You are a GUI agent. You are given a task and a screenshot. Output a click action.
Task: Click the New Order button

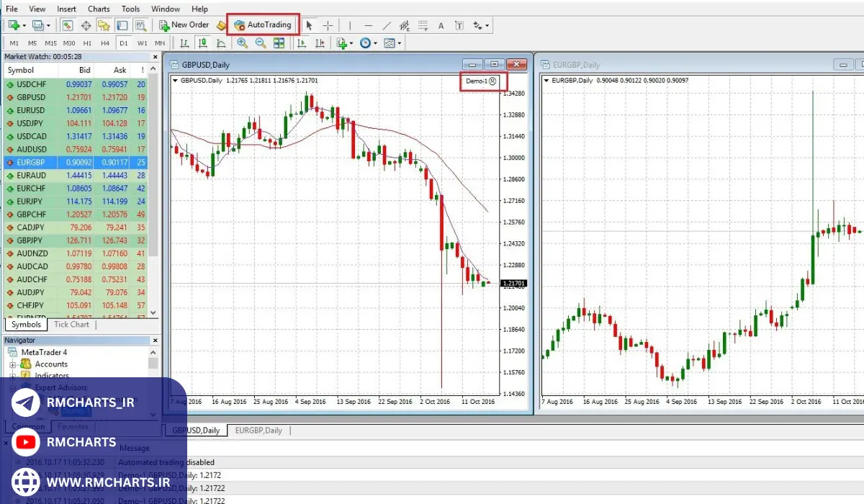click(184, 25)
